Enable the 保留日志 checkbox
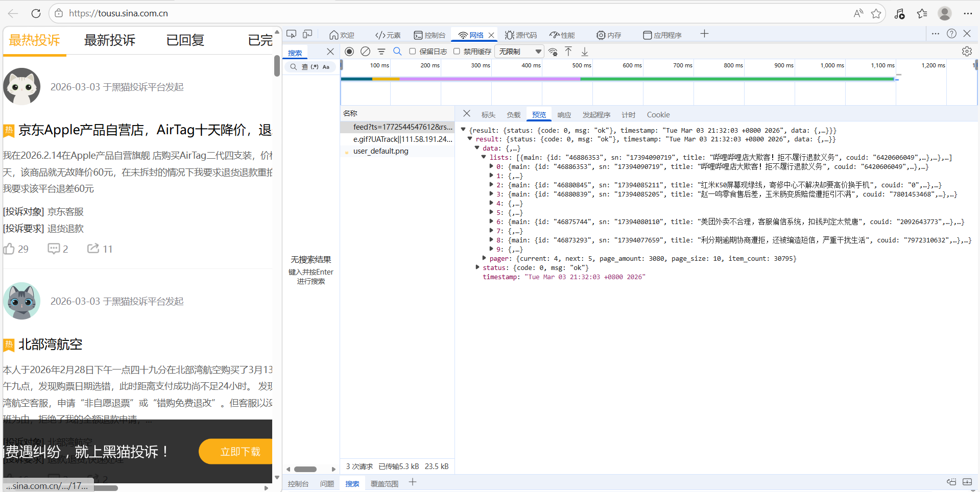This screenshot has width=980, height=492. click(x=413, y=52)
